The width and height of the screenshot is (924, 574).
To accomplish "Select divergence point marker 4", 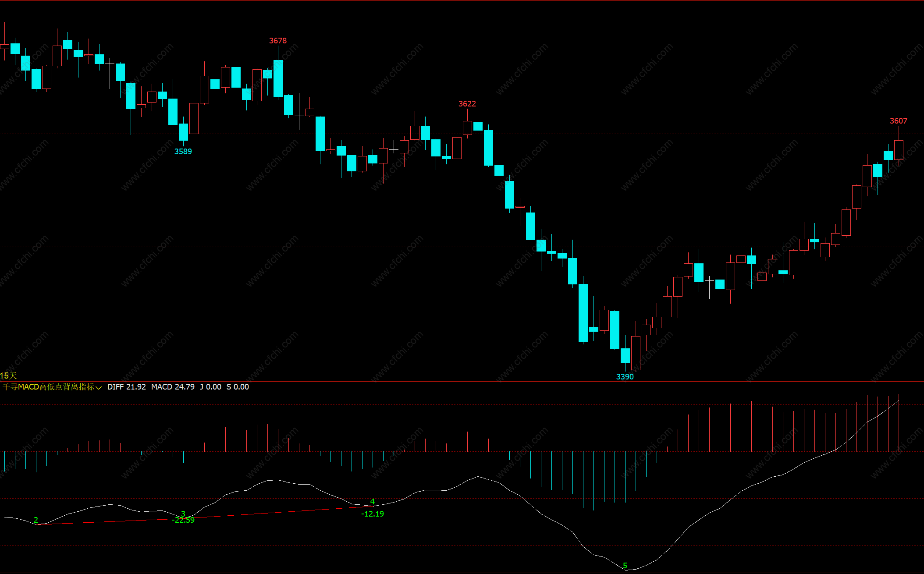I will [372, 501].
